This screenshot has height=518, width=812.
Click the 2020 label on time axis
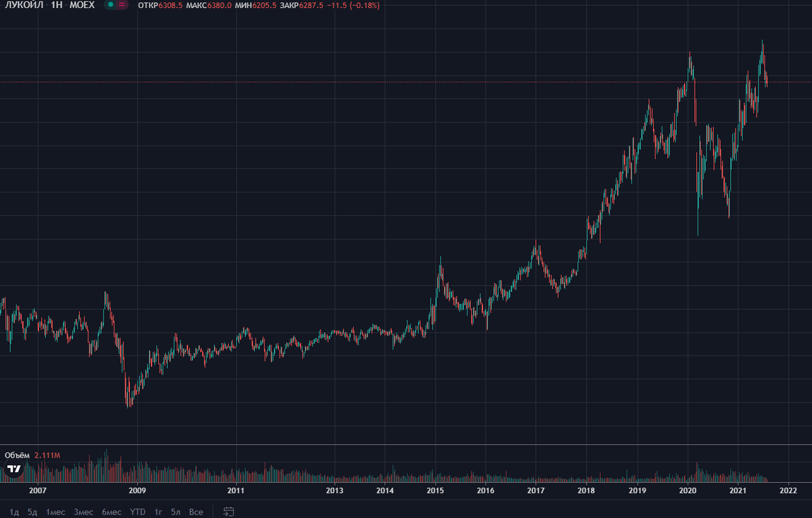pos(687,490)
